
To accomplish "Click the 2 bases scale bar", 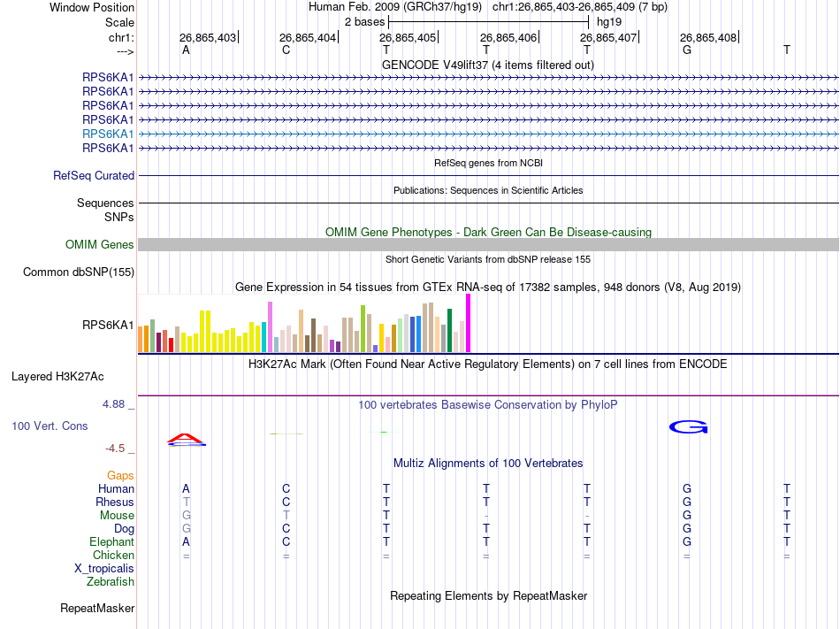I will pyautogui.click(x=489, y=22).
